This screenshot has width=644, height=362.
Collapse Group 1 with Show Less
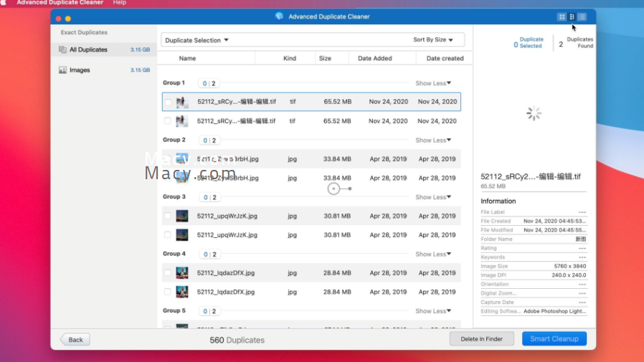(433, 83)
